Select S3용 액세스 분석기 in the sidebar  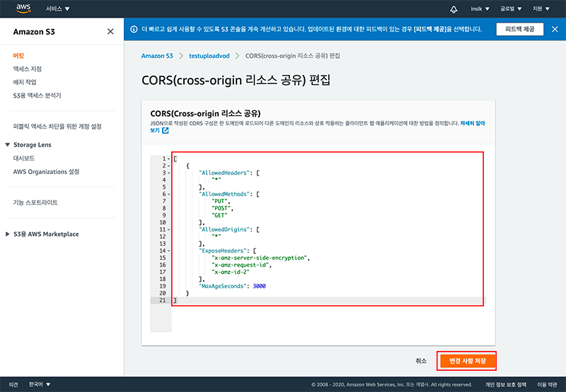[x=37, y=96]
